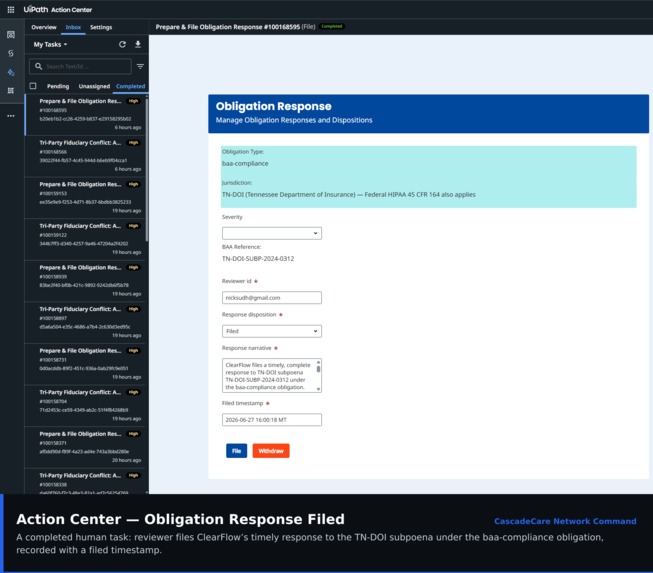Image resolution: width=653 pixels, height=573 pixels.
Task: Click the BAA Reference value TN-DOI-SUBP-2024-0312
Action: 258,259
